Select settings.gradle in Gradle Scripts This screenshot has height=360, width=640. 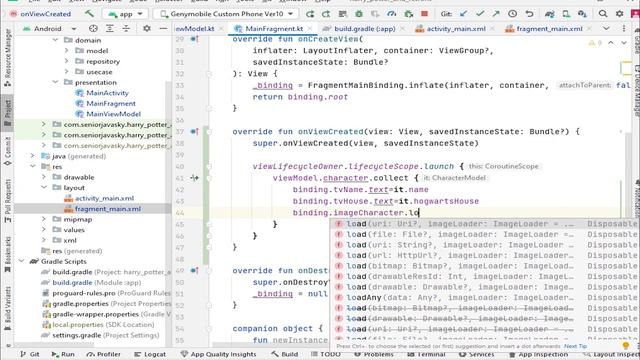click(100, 335)
